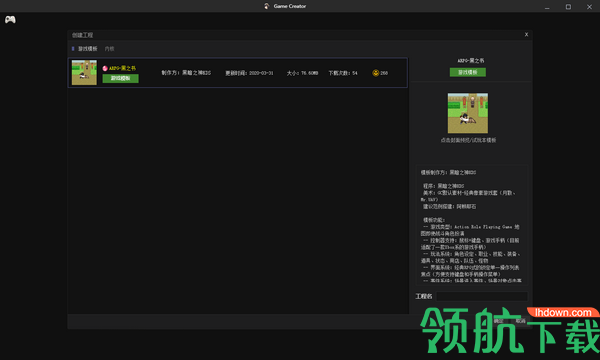Click the yellow ARPG-黑之书 title in list row

click(x=122, y=68)
